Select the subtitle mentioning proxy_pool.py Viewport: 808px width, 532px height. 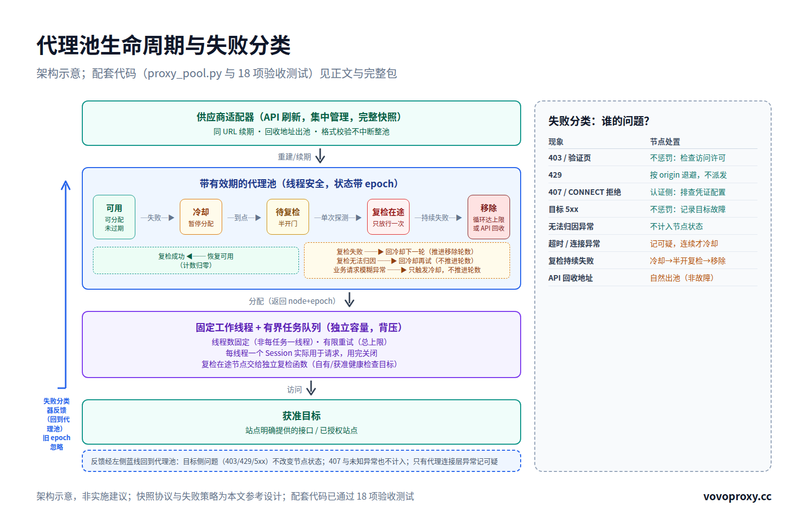tap(217, 74)
